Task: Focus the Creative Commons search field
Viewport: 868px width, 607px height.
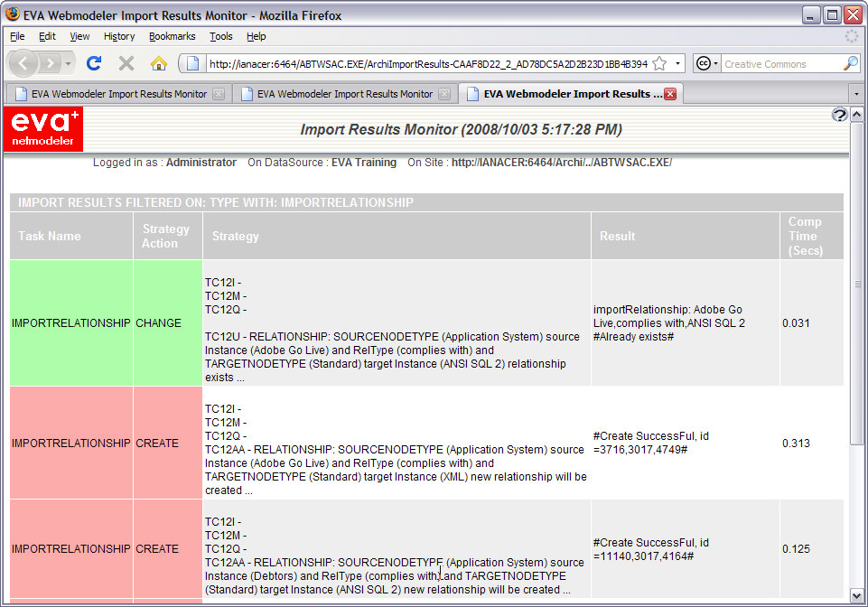Action: click(x=779, y=64)
